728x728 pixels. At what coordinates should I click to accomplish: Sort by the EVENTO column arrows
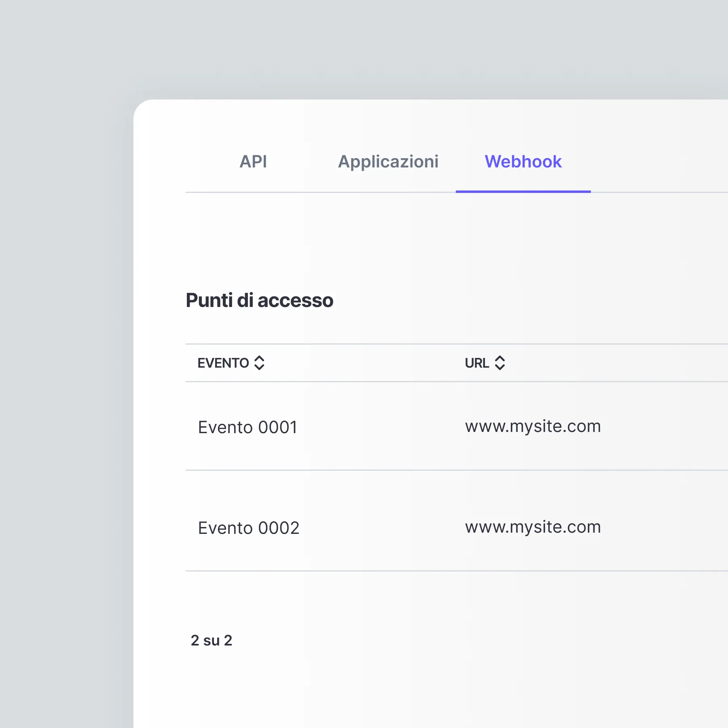[259, 363]
